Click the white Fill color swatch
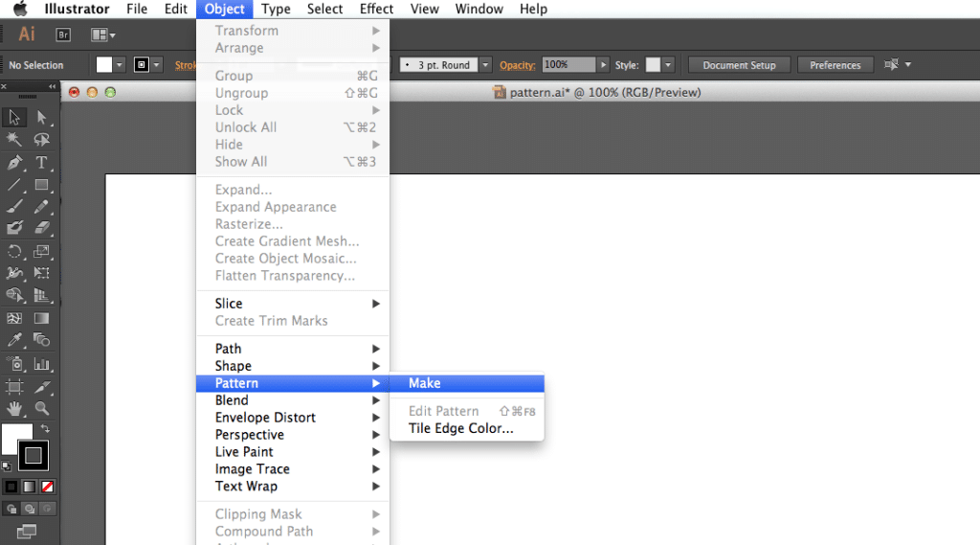The image size is (980, 545). pos(14,438)
